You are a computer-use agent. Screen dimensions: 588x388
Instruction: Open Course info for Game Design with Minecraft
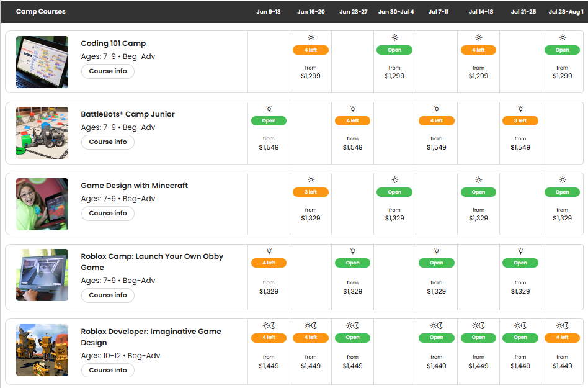point(108,214)
